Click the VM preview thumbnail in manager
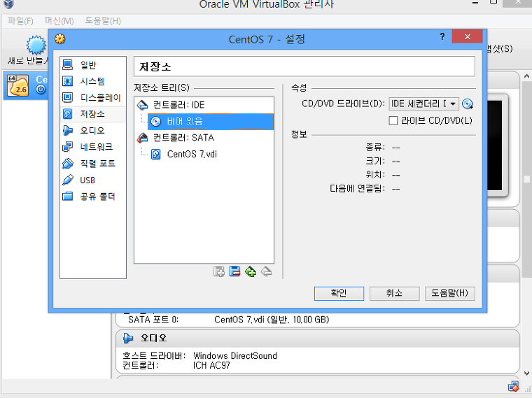Screen dimensions: 532x398 [x=498, y=145]
